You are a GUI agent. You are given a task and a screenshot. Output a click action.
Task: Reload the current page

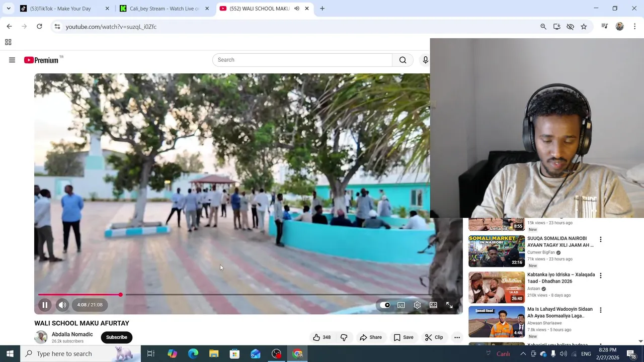(39, 27)
